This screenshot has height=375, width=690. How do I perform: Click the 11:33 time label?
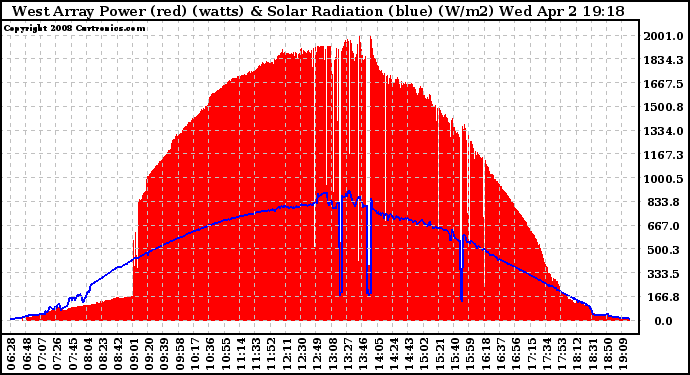[256, 354]
